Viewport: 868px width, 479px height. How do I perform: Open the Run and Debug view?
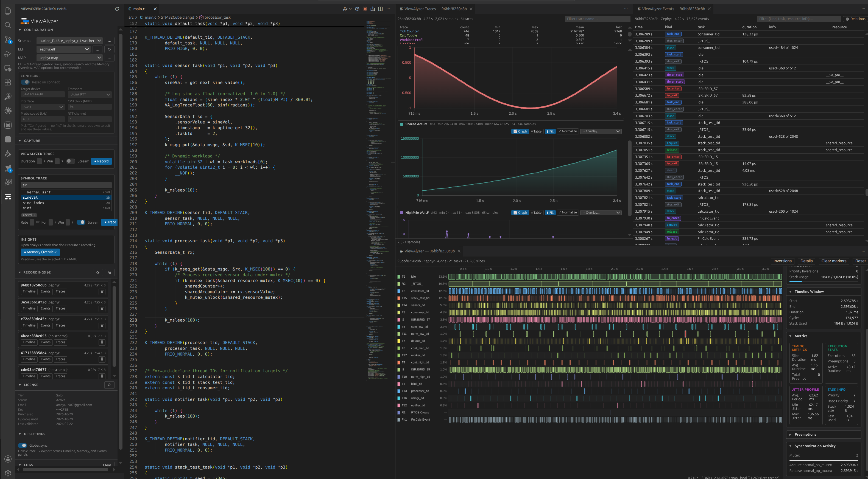[8, 54]
